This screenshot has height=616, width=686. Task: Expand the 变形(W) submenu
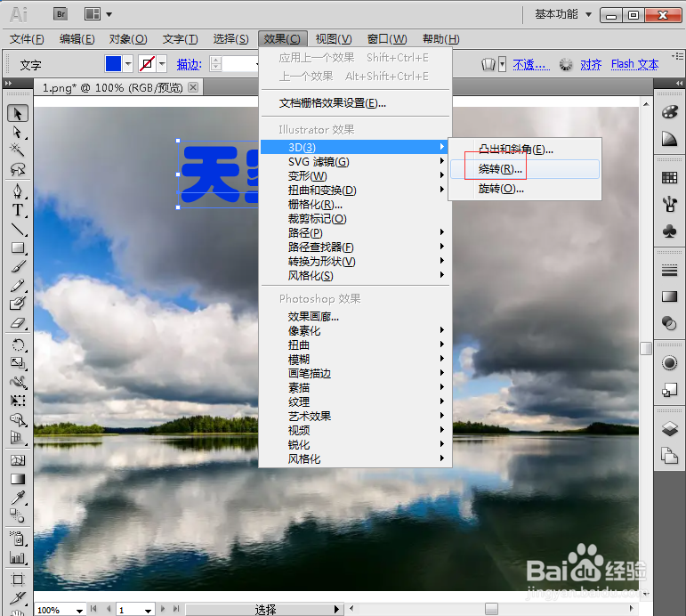click(355, 176)
